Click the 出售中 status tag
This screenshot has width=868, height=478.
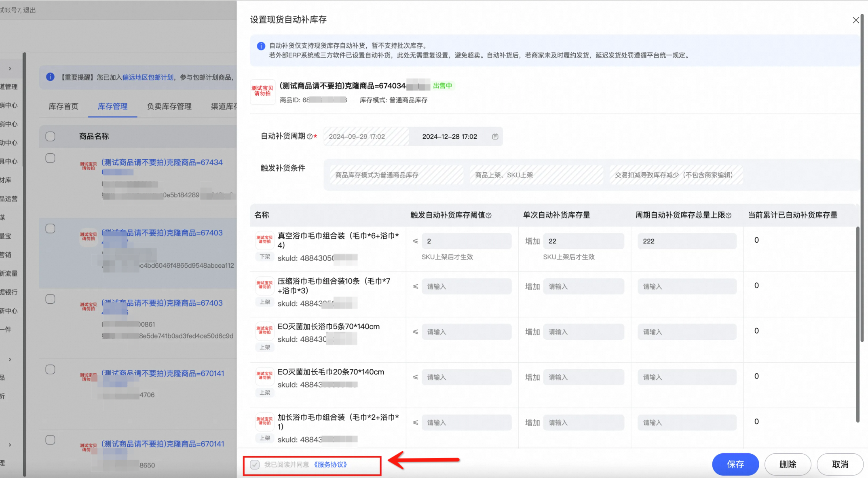(x=443, y=86)
